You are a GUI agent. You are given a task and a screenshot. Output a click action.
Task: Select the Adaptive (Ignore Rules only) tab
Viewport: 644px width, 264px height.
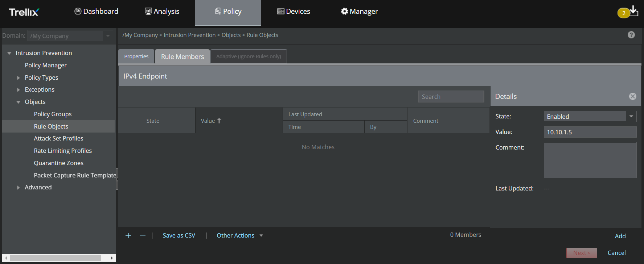click(249, 56)
